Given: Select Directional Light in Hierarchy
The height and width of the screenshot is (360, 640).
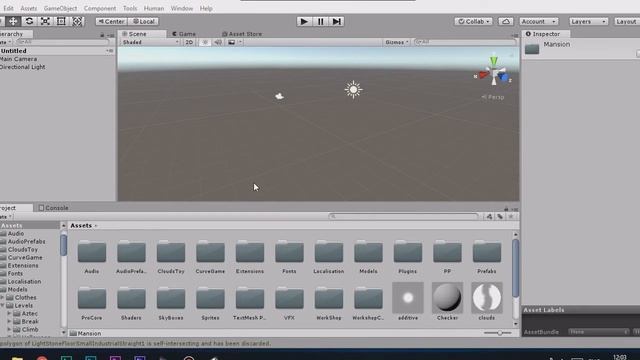Looking at the screenshot, I should (x=22, y=67).
